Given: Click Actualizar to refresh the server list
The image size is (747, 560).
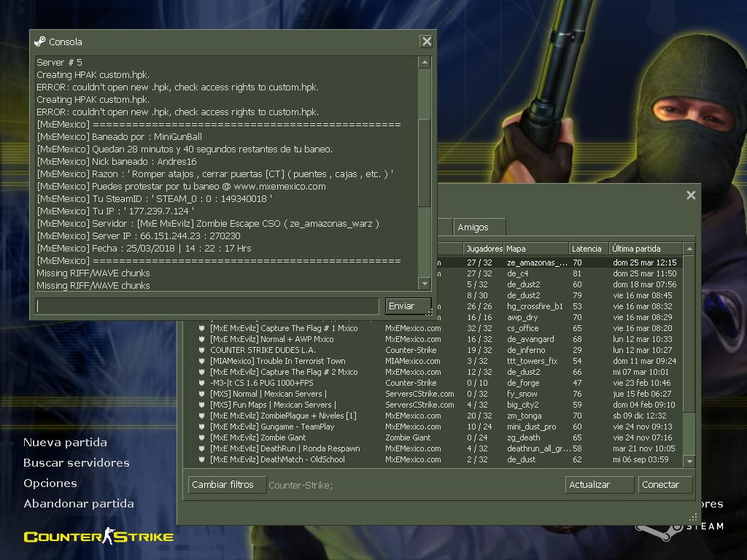Looking at the screenshot, I should [600, 485].
